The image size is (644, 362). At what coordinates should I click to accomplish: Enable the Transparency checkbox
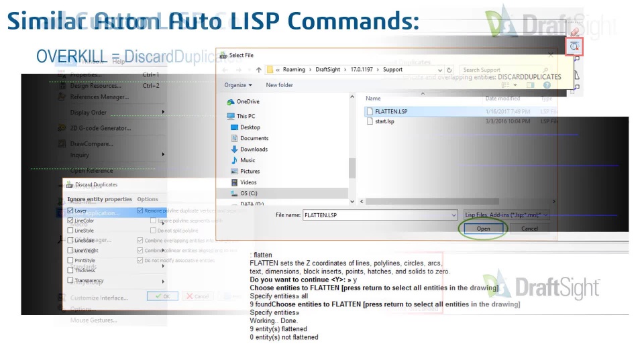70,280
